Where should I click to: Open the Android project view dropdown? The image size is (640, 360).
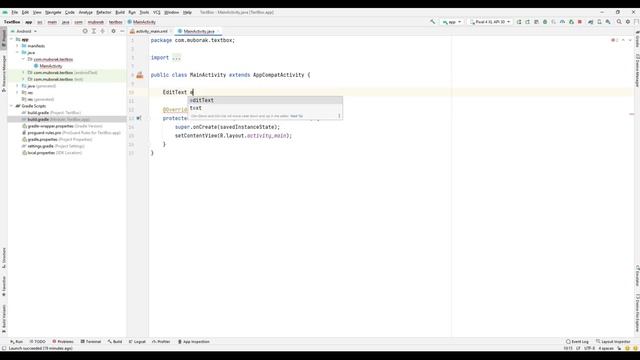[24, 31]
